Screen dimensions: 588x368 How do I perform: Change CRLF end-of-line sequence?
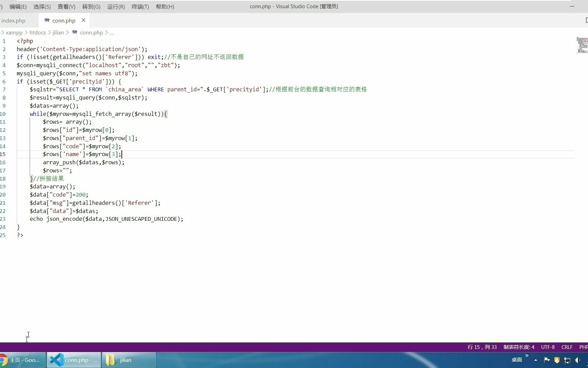[567, 347]
